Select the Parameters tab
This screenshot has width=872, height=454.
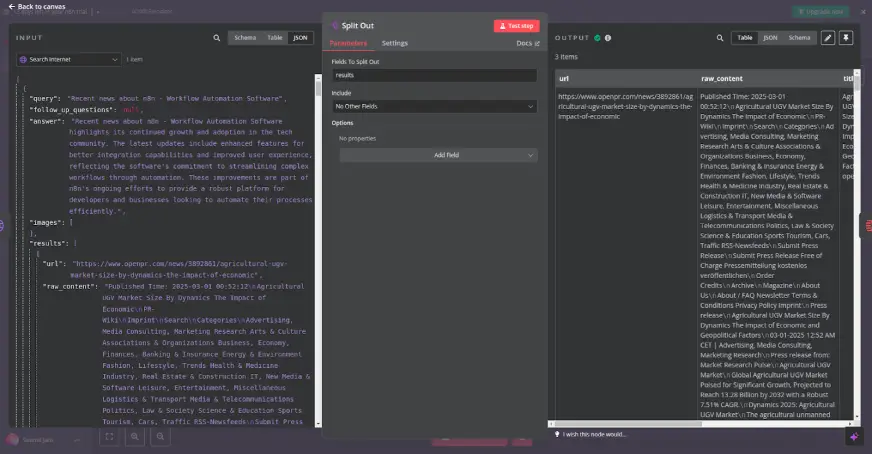[x=348, y=44]
